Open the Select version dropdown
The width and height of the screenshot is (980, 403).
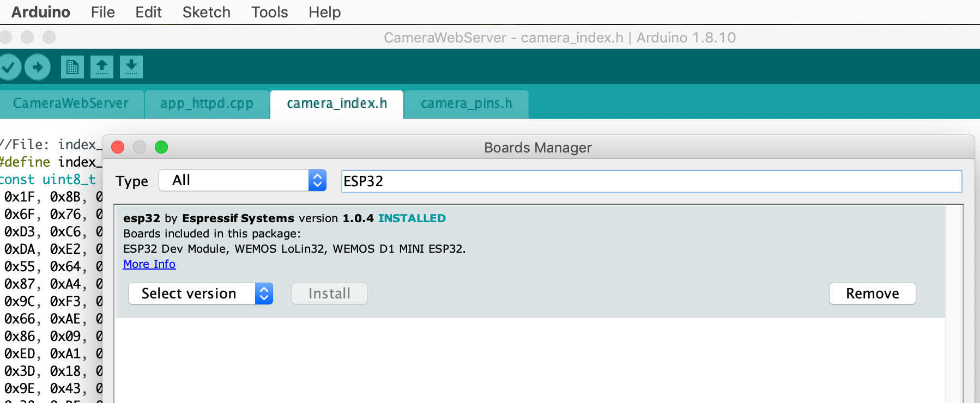[x=201, y=294]
